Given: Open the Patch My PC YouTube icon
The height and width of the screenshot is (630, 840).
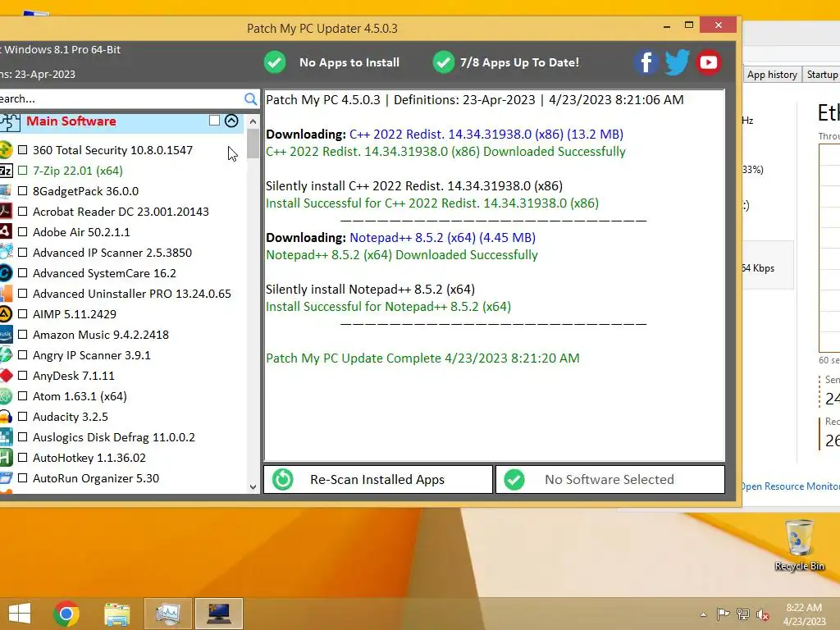Looking at the screenshot, I should pyautogui.click(x=708, y=62).
